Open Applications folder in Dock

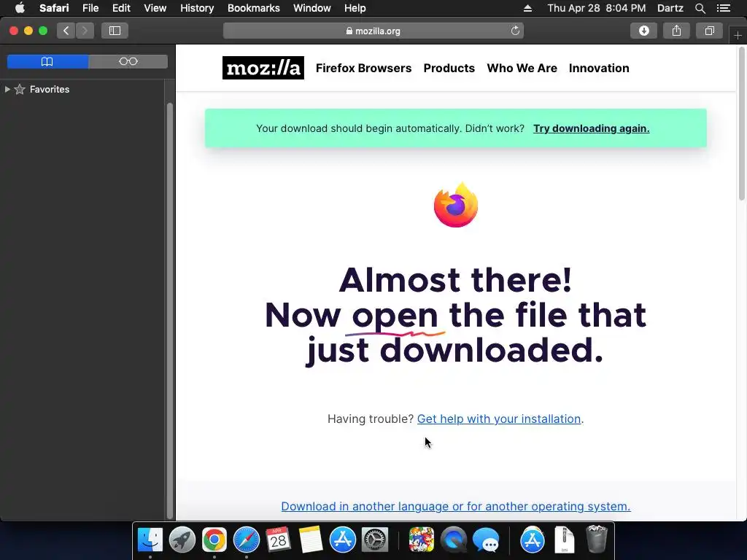click(532, 540)
